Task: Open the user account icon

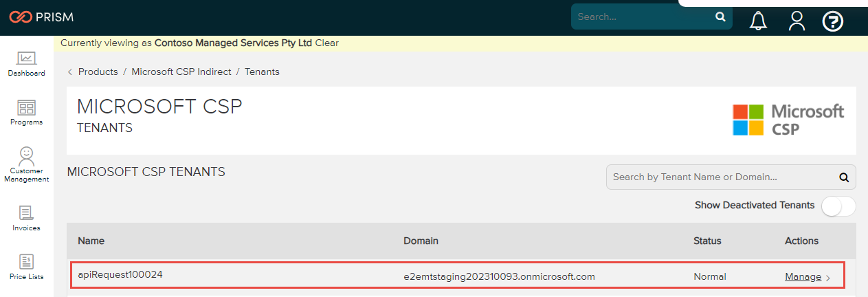Action: pos(797,21)
